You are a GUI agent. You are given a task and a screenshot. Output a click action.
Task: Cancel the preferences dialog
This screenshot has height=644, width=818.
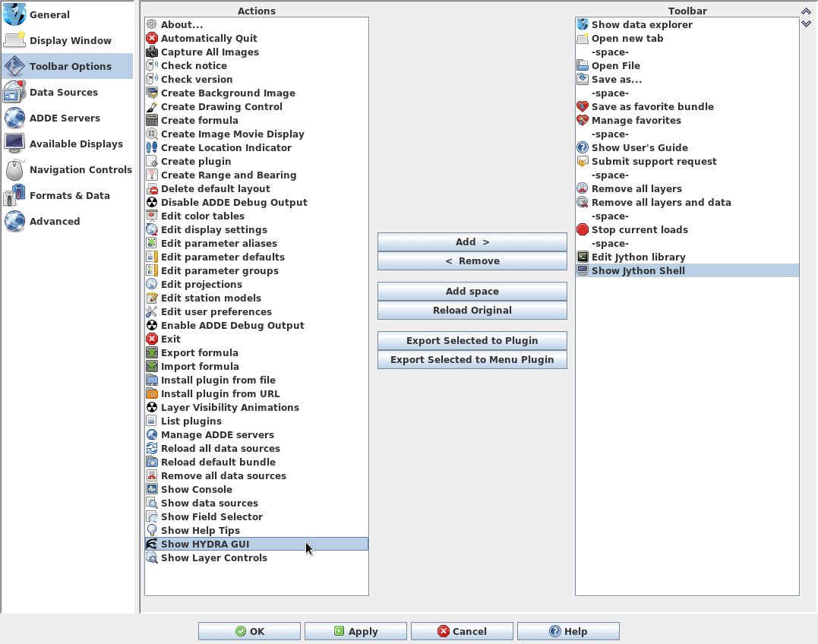click(x=463, y=631)
